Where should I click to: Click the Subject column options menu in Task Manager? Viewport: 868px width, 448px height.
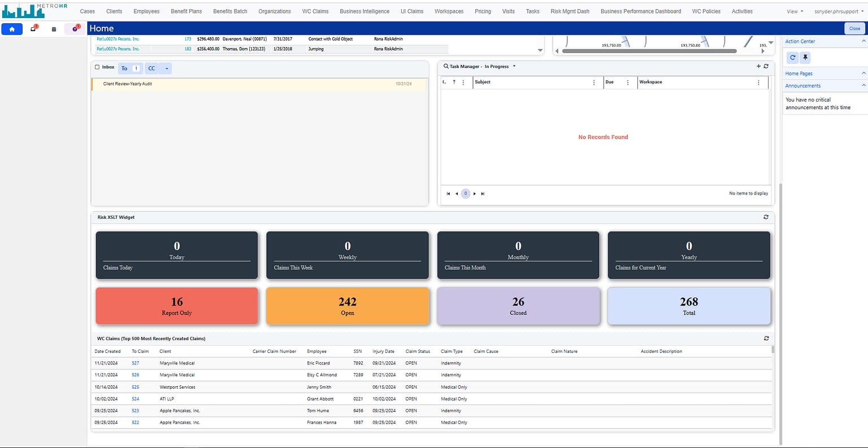coord(593,82)
